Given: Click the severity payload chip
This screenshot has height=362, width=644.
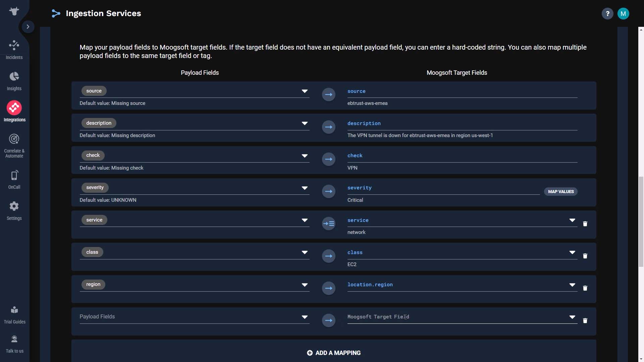Looking at the screenshot, I should (95, 187).
